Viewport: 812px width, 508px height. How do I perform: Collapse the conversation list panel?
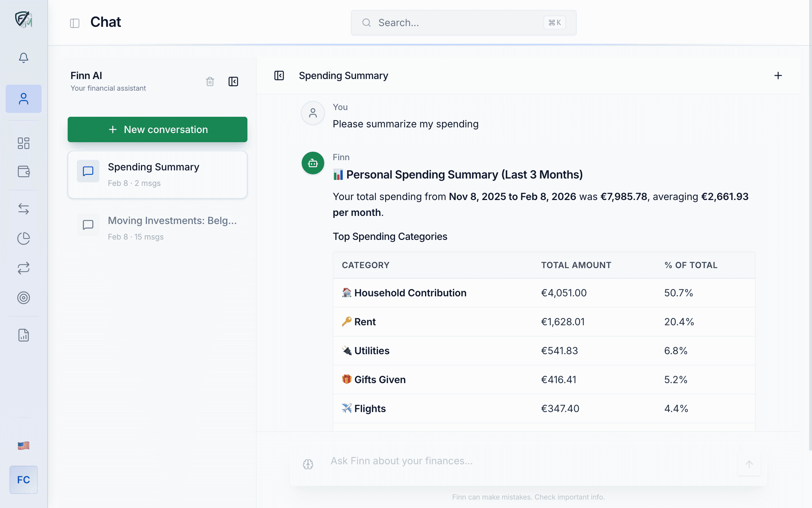(233, 81)
